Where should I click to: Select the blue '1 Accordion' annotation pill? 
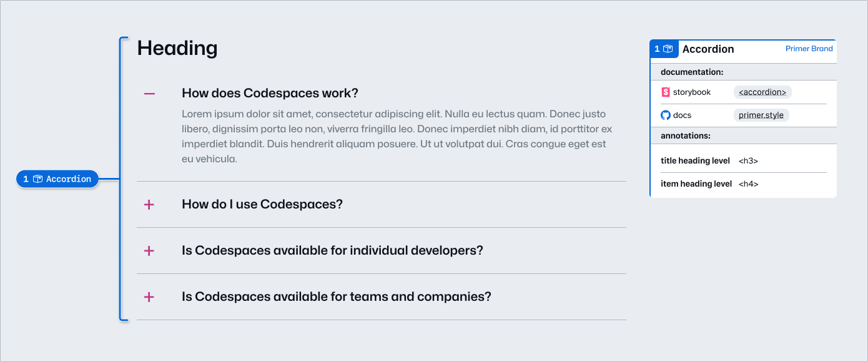pyautogui.click(x=57, y=179)
